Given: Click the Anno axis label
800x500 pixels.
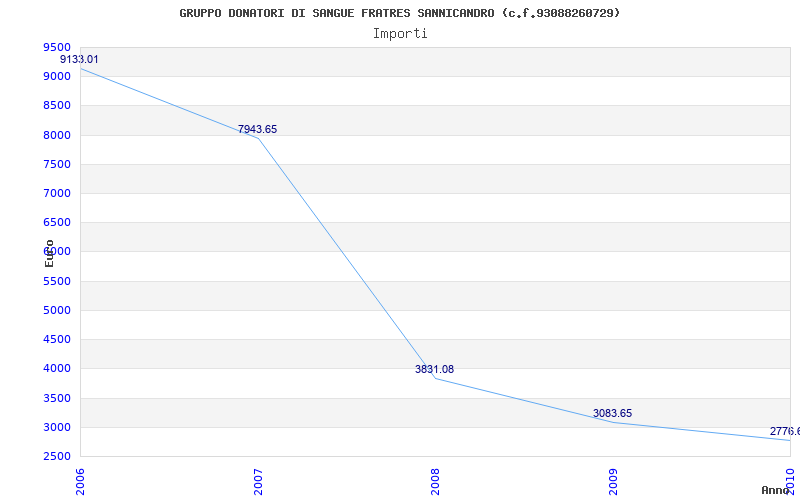Looking at the screenshot, I should [x=776, y=490].
